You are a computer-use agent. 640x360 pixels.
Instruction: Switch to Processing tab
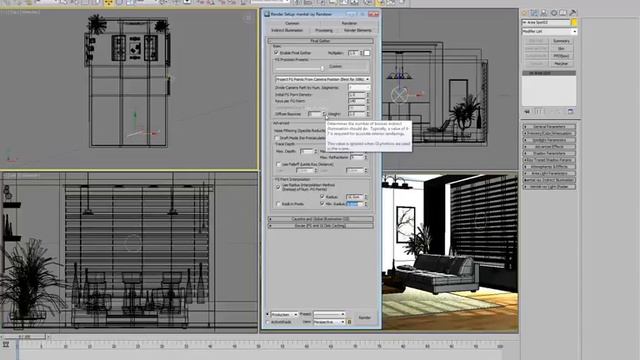pyautogui.click(x=324, y=30)
